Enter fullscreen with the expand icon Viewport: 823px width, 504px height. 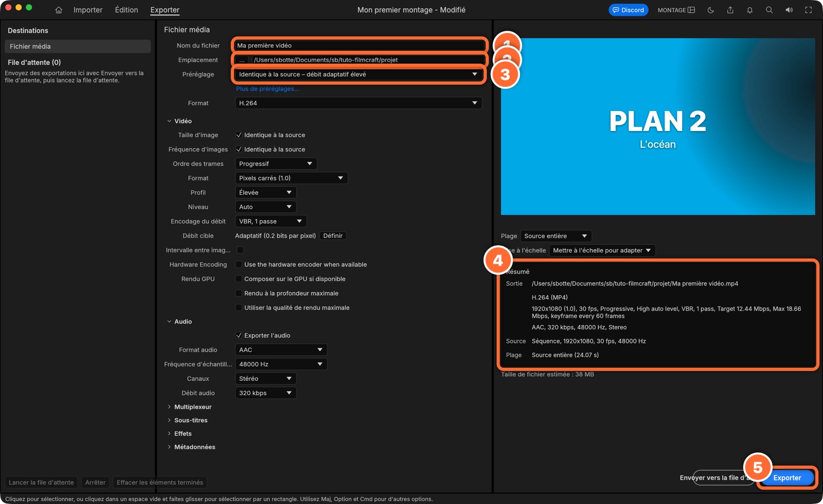[808, 10]
